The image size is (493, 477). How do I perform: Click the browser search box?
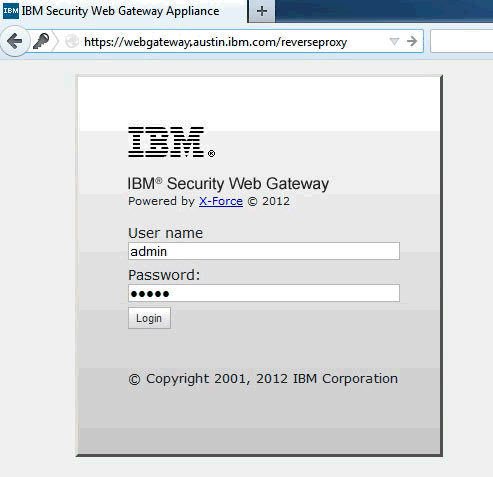pos(462,41)
